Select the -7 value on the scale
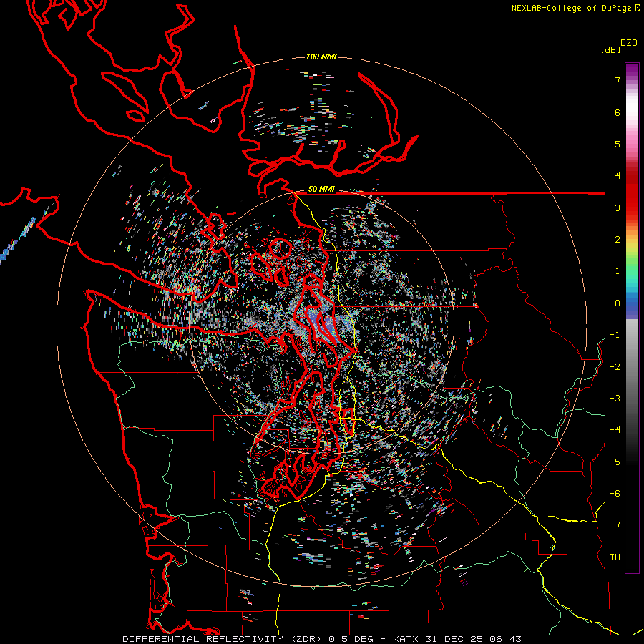This screenshot has height=644, width=644. pos(615,525)
